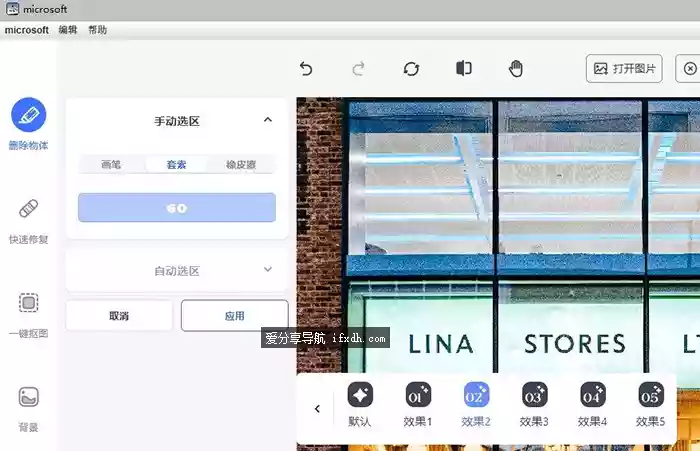Open the 快速修复 bandage tool
This screenshot has width=700, height=451.
click(29, 210)
